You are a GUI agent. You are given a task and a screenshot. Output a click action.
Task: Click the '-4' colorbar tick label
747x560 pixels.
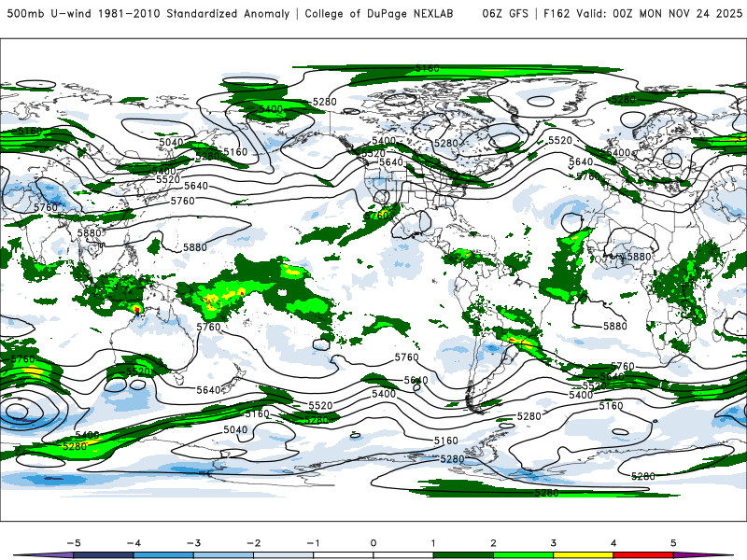[134, 543]
